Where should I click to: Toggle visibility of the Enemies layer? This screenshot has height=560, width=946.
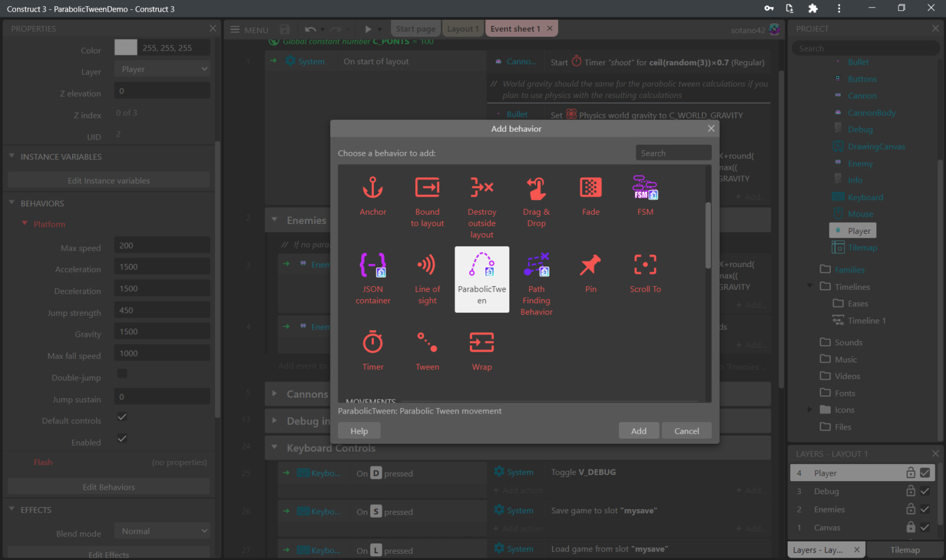924,509
